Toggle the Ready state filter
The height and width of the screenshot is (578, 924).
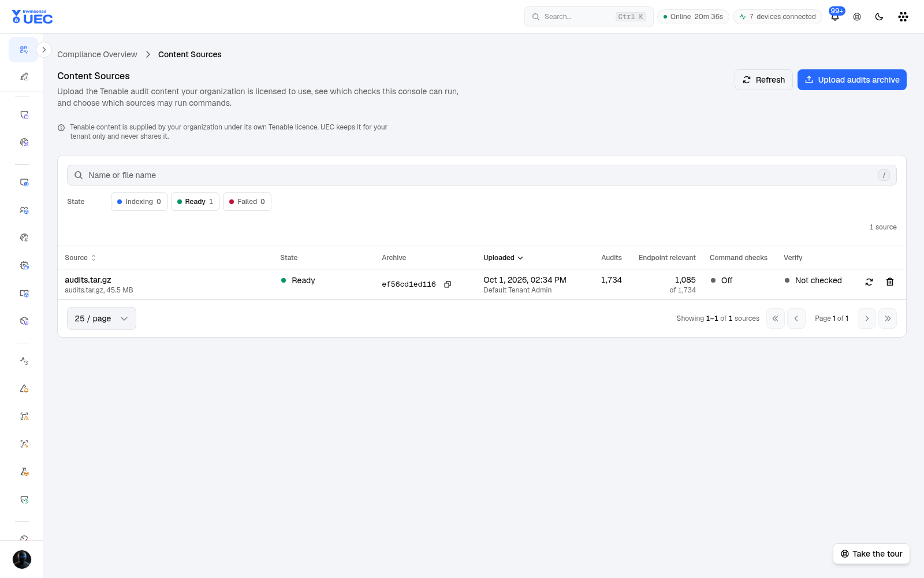195,202
